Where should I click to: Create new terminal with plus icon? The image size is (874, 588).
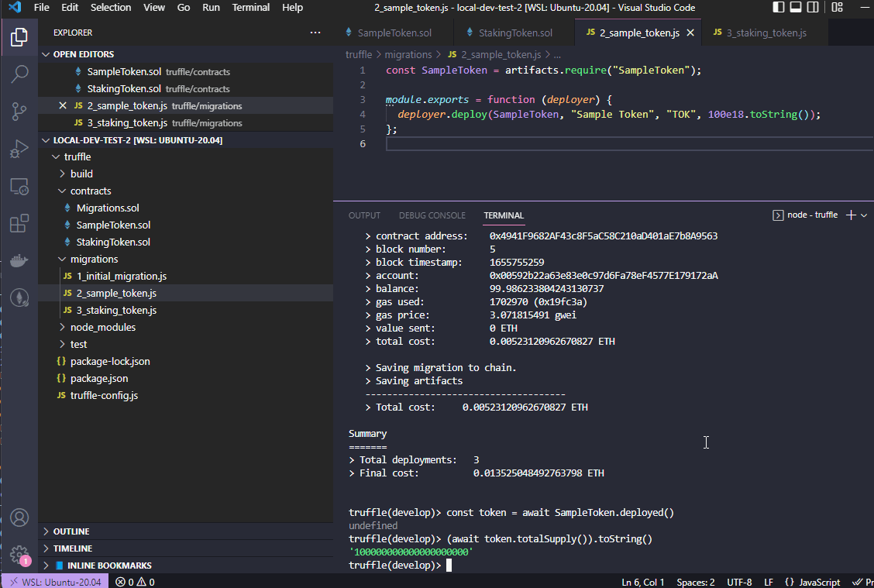851,215
